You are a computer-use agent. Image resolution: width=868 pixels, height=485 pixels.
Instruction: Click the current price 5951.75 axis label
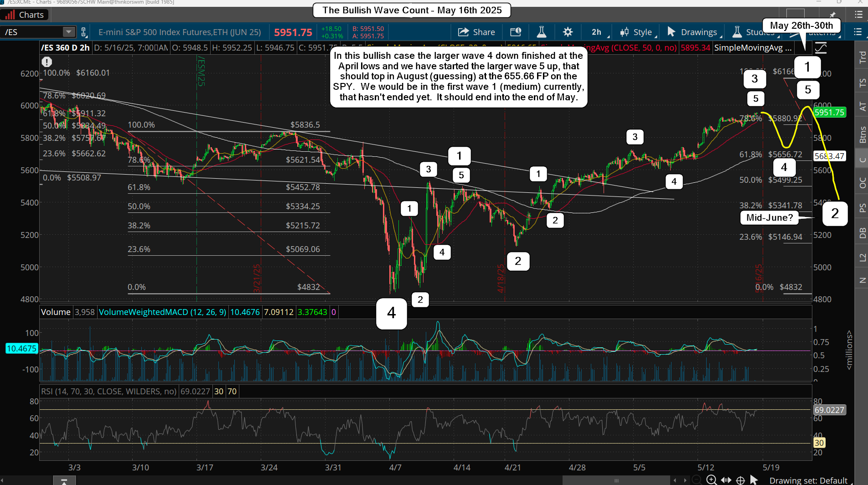pos(829,112)
